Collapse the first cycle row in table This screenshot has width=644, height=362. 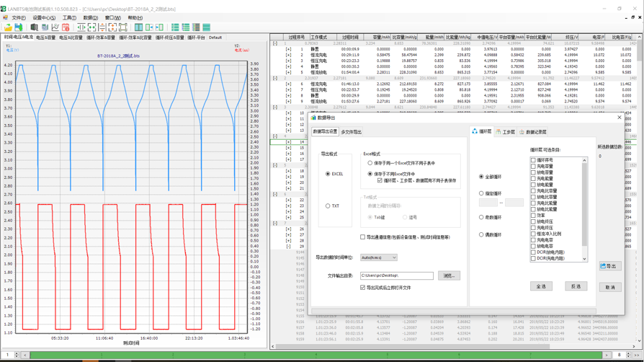click(x=275, y=43)
